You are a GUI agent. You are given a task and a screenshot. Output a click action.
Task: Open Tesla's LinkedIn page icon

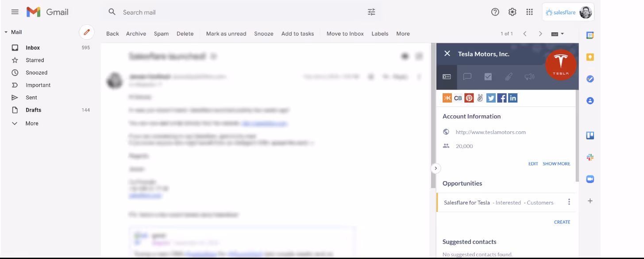513,98
